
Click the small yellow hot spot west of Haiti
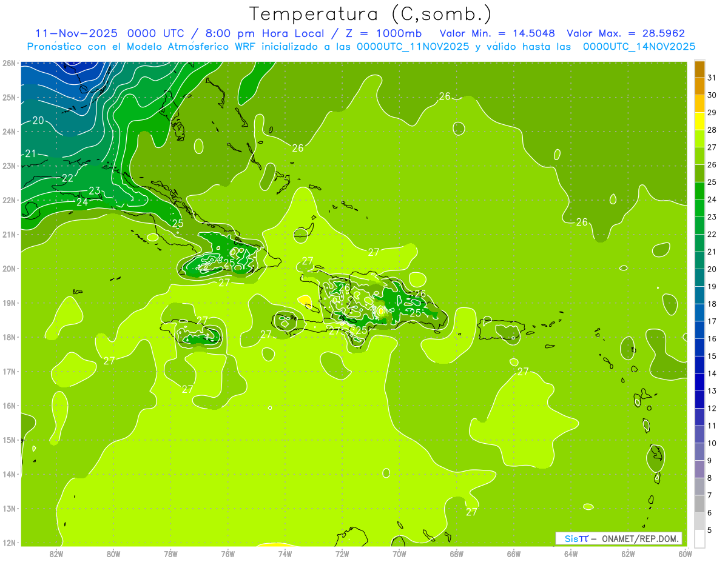click(305, 300)
